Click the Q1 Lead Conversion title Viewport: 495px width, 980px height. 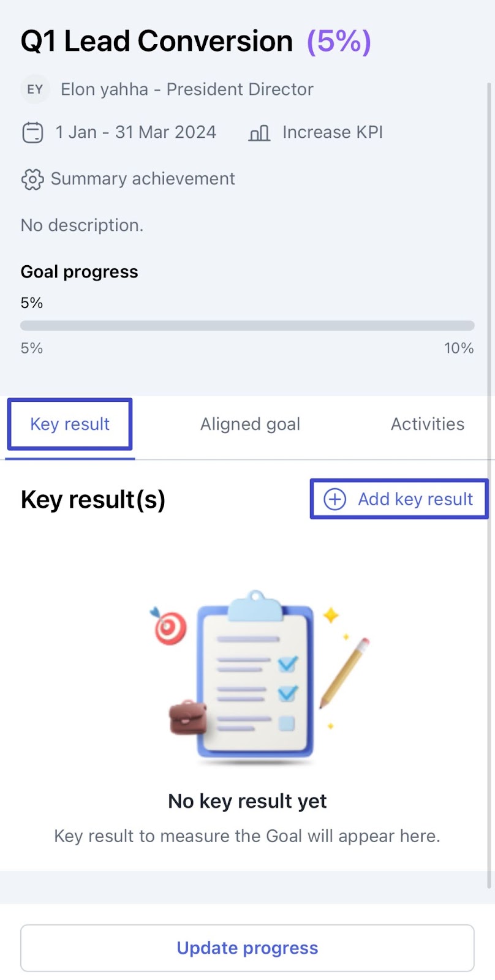tap(157, 42)
